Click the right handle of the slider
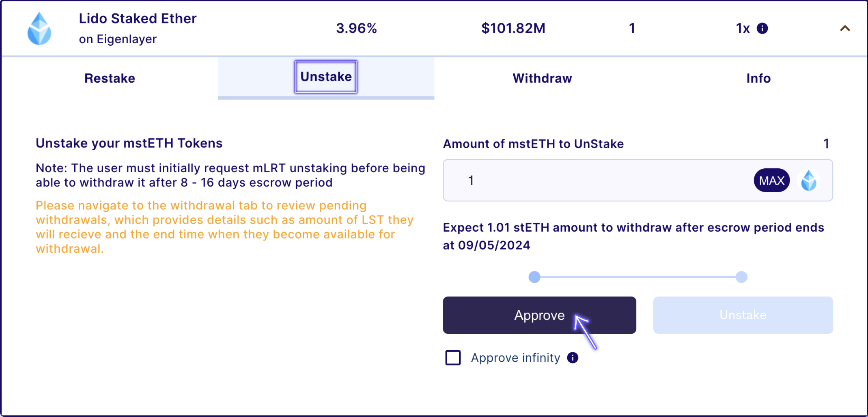 pos(741,277)
